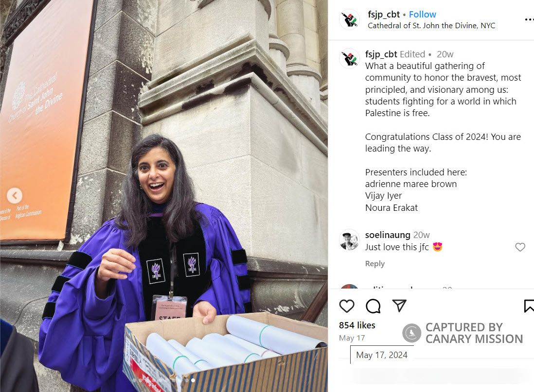Go to previous photo with the left arrow
The width and height of the screenshot is (534, 392).
(15, 196)
